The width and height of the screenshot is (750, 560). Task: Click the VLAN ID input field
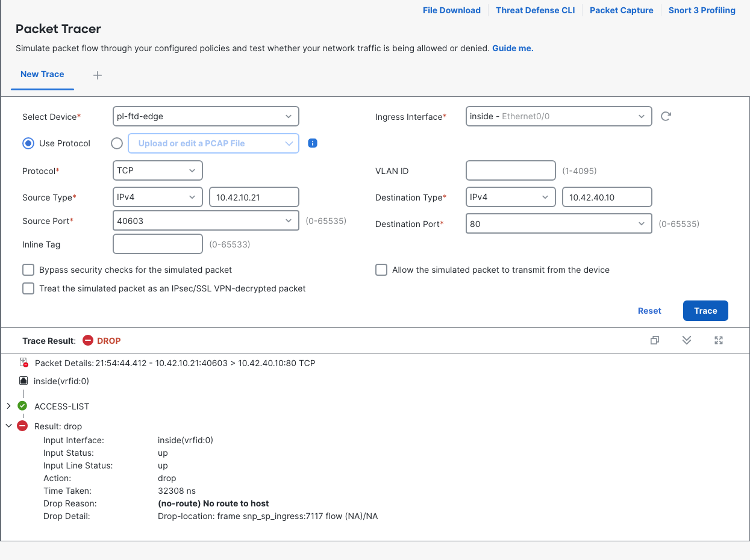click(x=511, y=170)
